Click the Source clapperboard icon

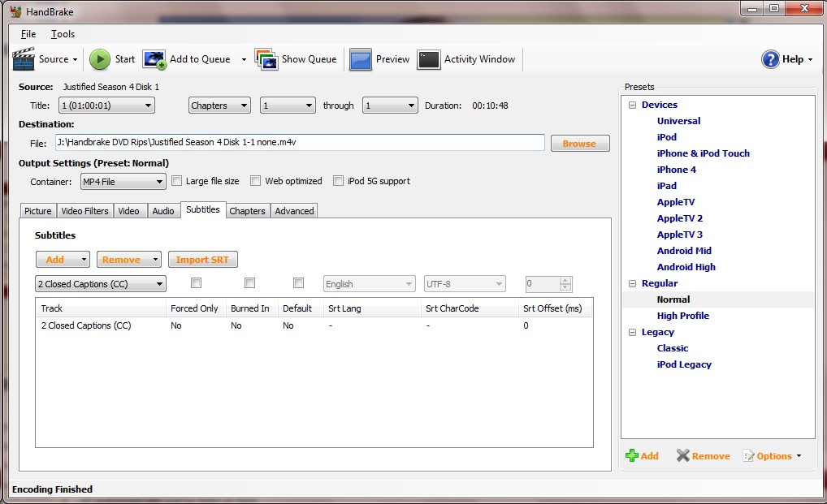(x=24, y=59)
